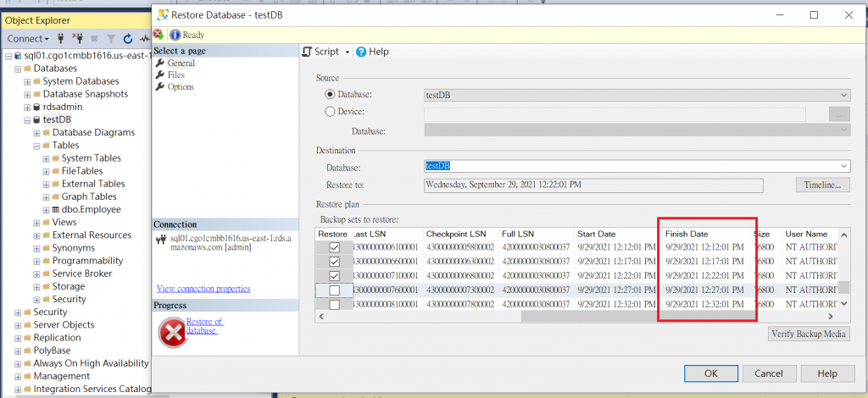Click the backup sets horizontal scrollbar thumb
Viewport: 868px width, 398px height.
[638, 316]
